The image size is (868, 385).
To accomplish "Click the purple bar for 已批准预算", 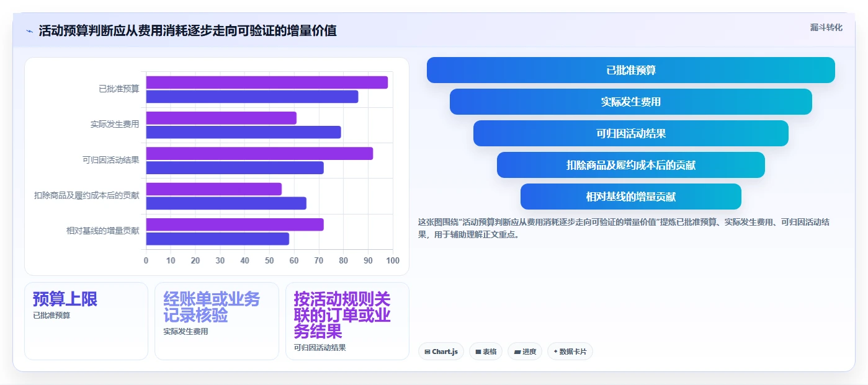I will pos(267,82).
